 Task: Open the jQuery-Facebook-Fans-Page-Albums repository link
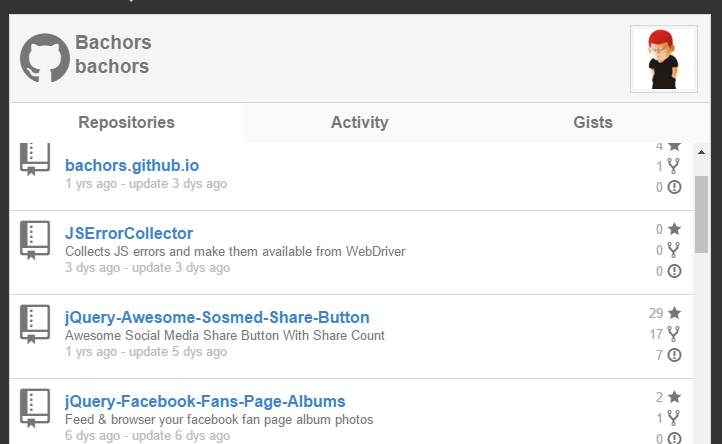click(205, 401)
